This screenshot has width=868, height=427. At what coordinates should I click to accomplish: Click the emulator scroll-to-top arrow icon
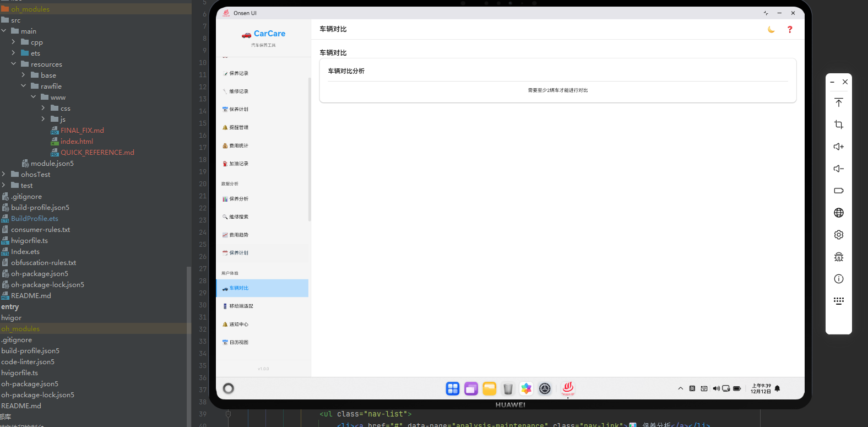(839, 102)
